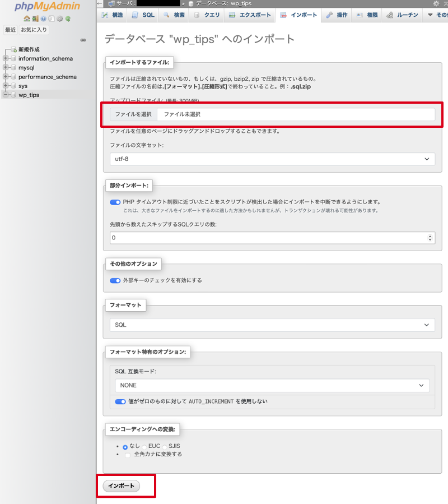Toggle foreign key checks switch
448x504 pixels.
pos(115,281)
